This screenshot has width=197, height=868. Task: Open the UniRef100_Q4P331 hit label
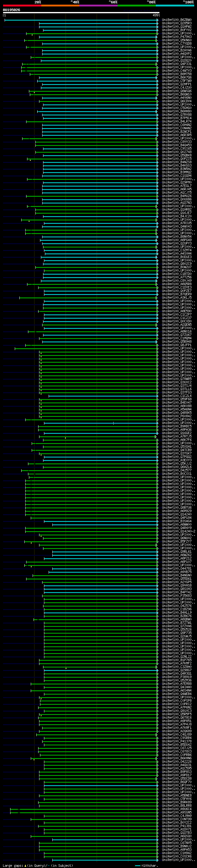[177, 64]
